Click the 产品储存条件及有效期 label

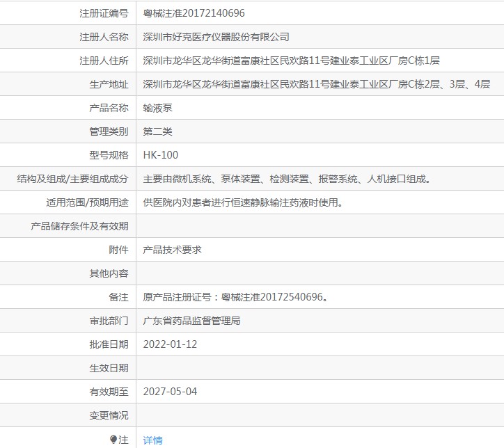click(x=80, y=226)
